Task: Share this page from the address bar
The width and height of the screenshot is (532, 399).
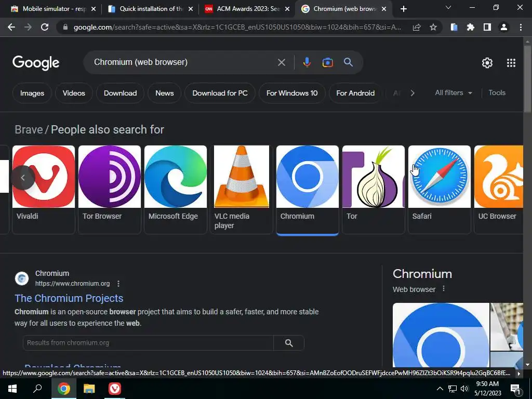Action: [x=417, y=27]
